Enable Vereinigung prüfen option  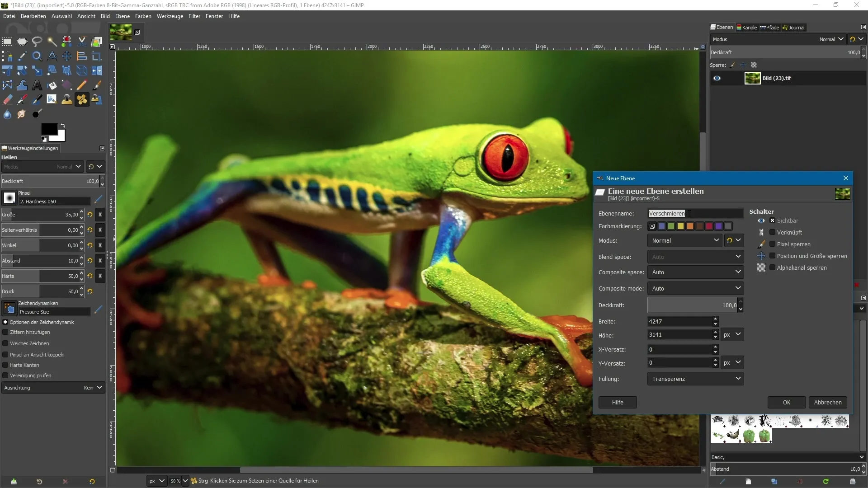(5, 375)
